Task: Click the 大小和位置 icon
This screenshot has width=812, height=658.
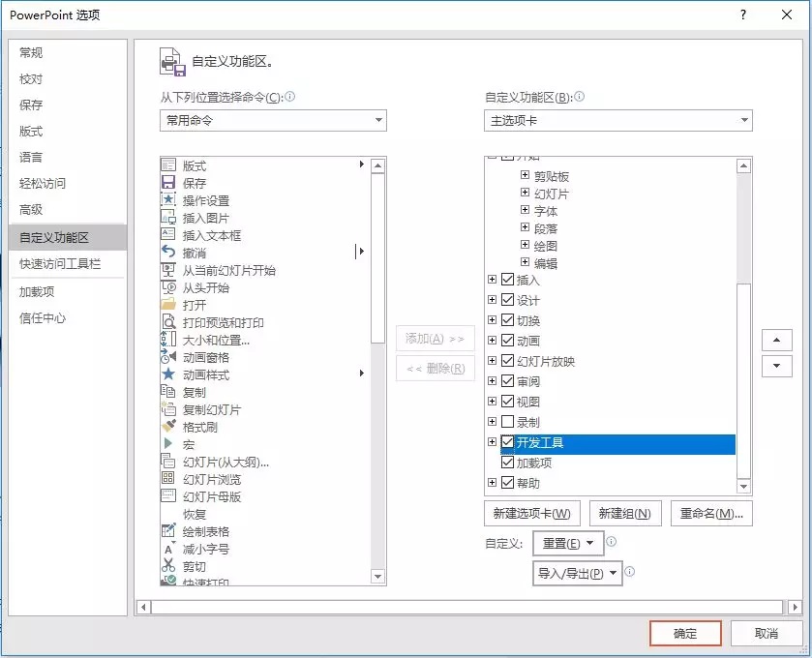Action: click(168, 339)
